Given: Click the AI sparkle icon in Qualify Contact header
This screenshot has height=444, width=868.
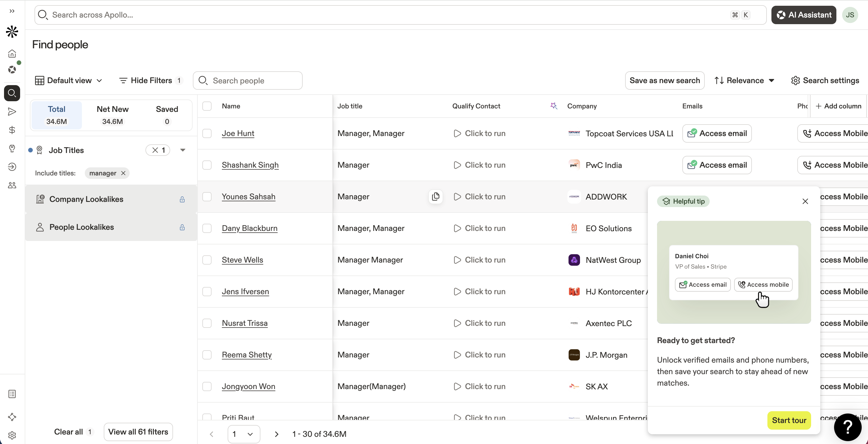Looking at the screenshot, I should (x=553, y=106).
